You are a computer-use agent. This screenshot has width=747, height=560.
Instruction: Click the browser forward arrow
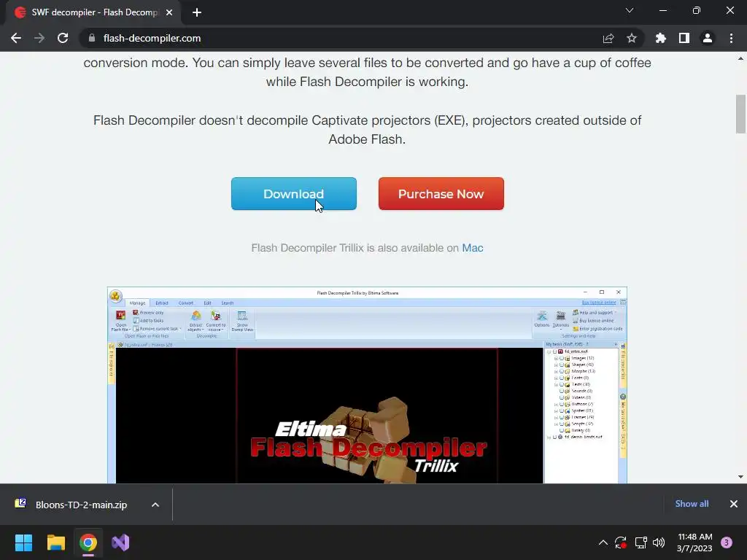tap(39, 38)
